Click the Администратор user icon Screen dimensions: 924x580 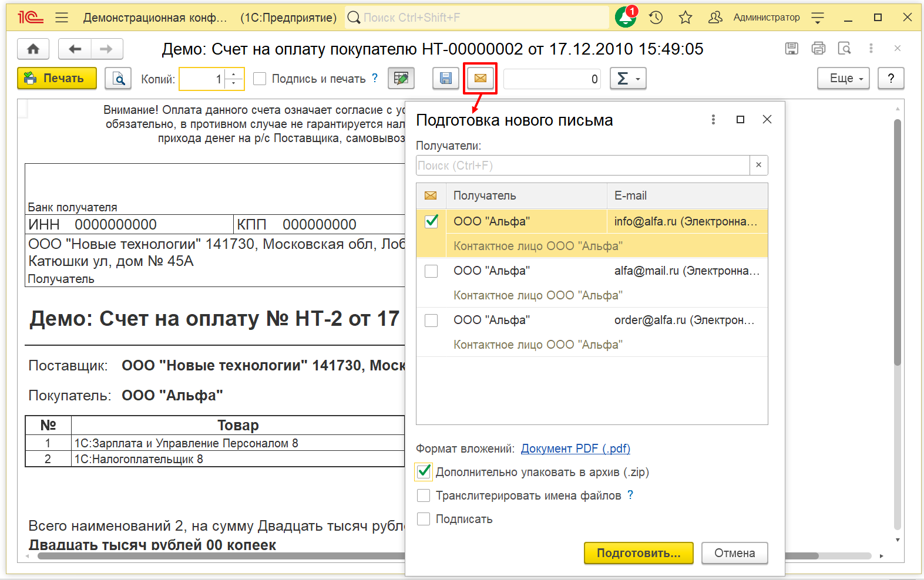click(x=715, y=18)
